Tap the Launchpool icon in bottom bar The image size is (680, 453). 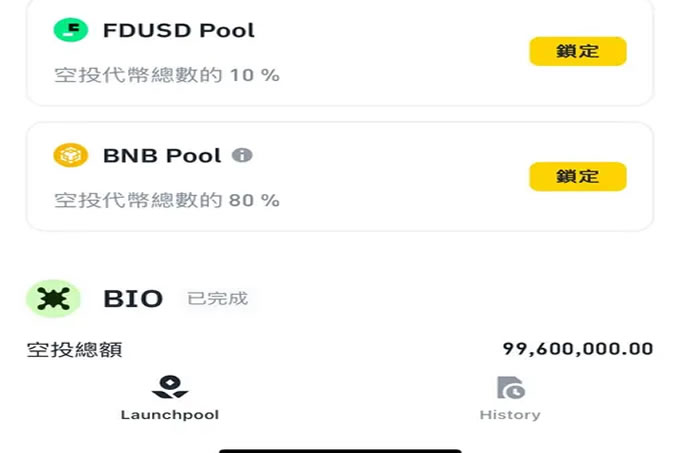tap(169, 387)
